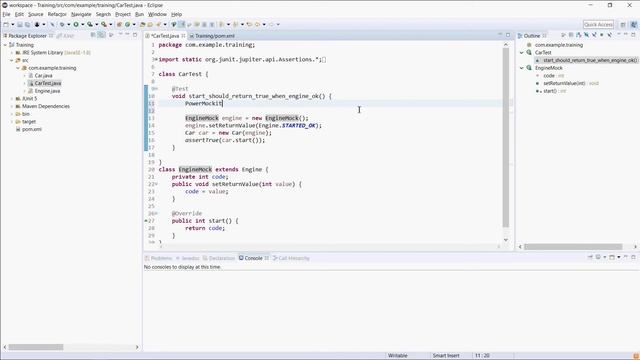Switch to the Declaration tab

[x=219, y=258]
